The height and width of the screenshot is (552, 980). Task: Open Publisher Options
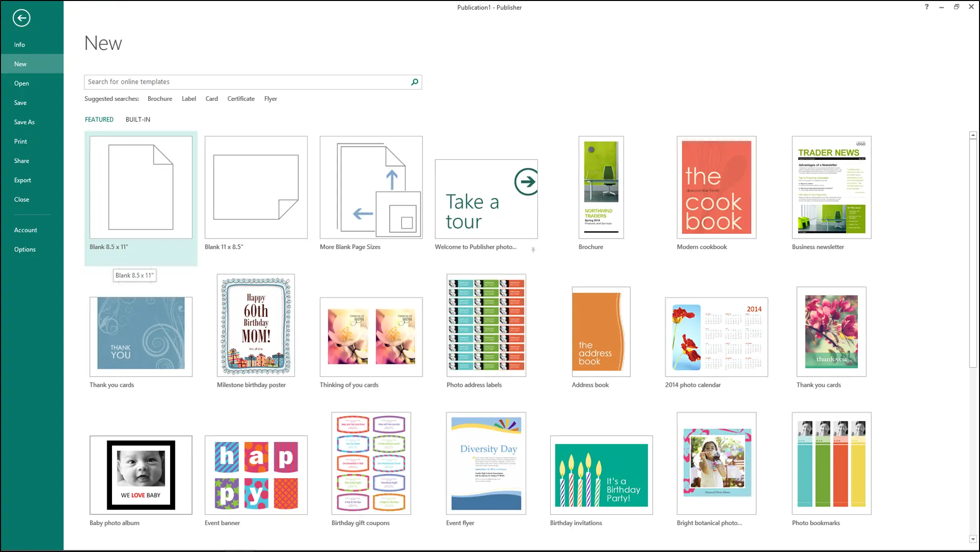click(25, 249)
